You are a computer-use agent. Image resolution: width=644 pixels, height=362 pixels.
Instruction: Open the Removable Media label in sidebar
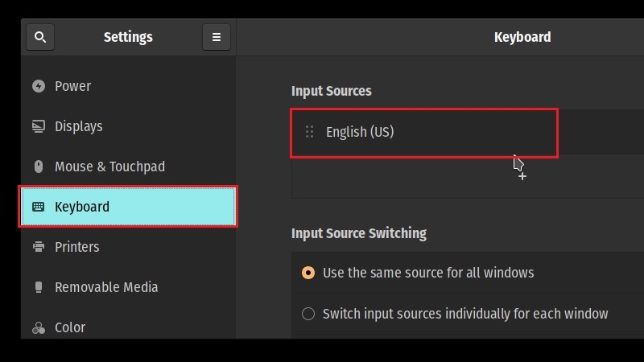(x=105, y=287)
